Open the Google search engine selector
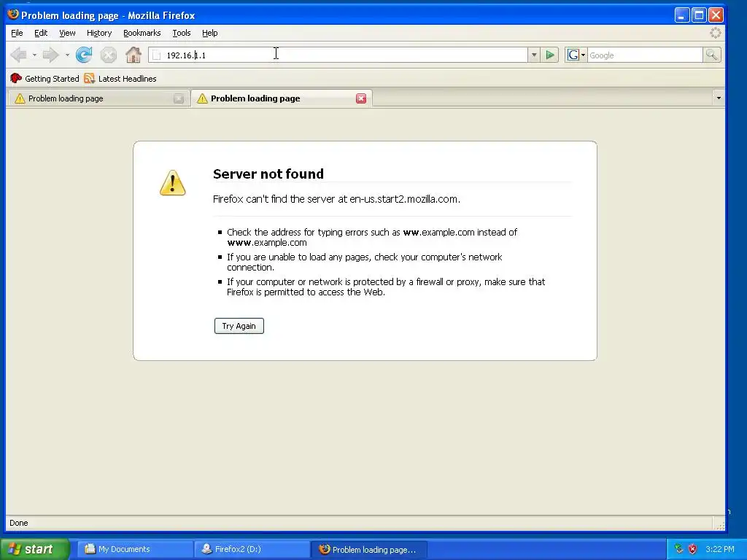This screenshot has width=747, height=560. pyautogui.click(x=576, y=55)
